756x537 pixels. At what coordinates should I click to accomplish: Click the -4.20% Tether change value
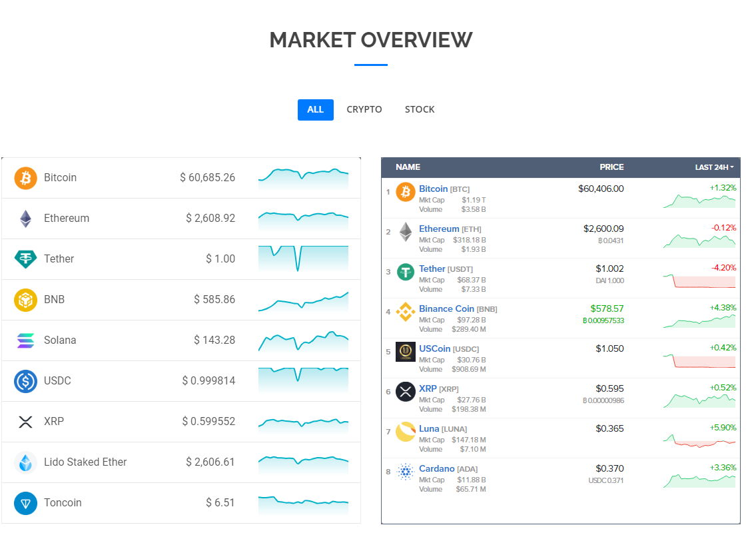(724, 268)
